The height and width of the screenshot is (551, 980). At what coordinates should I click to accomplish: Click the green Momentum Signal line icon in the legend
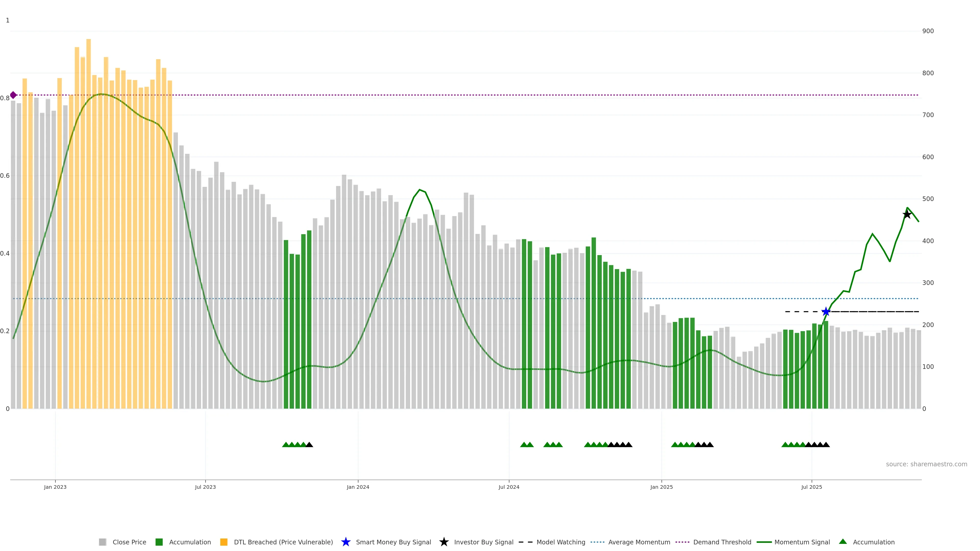point(764,542)
